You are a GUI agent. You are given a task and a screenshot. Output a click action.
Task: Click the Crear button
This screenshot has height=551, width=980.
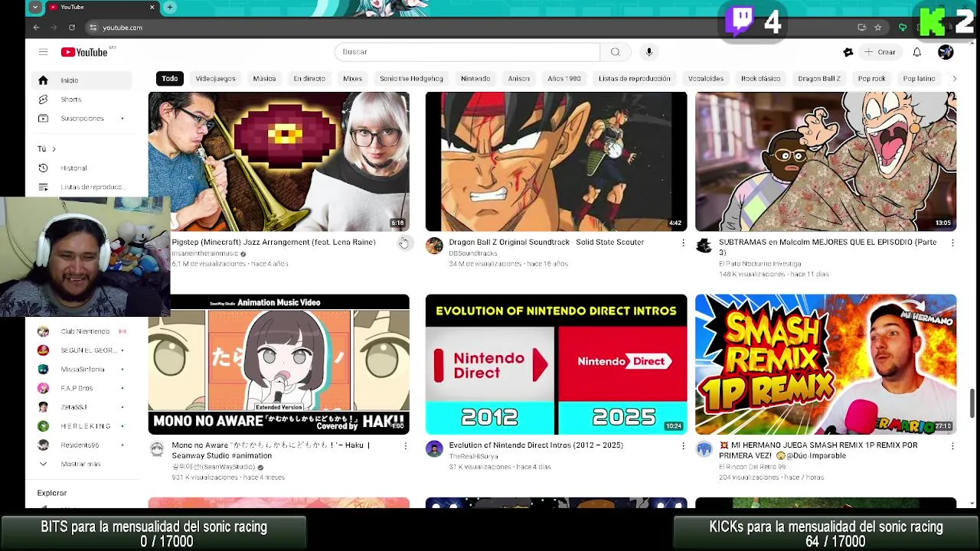point(879,52)
